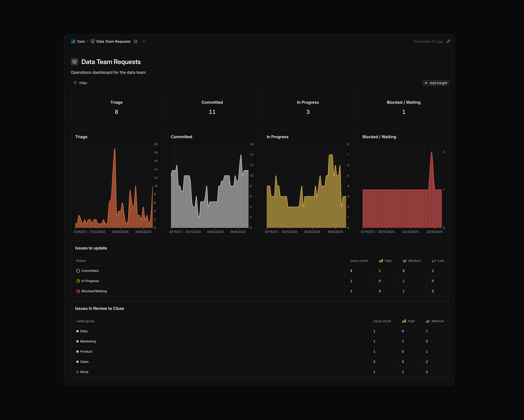Click the Committed status circle icon
This screenshot has height=420, width=524.
78,271
